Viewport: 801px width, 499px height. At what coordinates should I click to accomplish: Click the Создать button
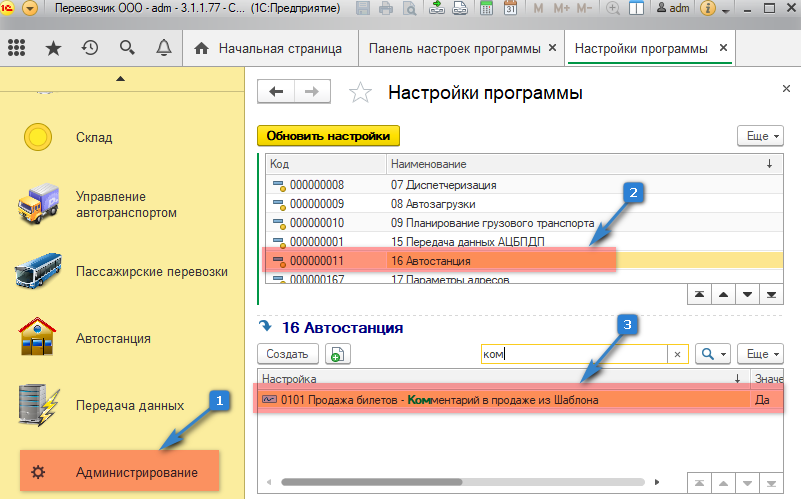click(x=288, y=354)
